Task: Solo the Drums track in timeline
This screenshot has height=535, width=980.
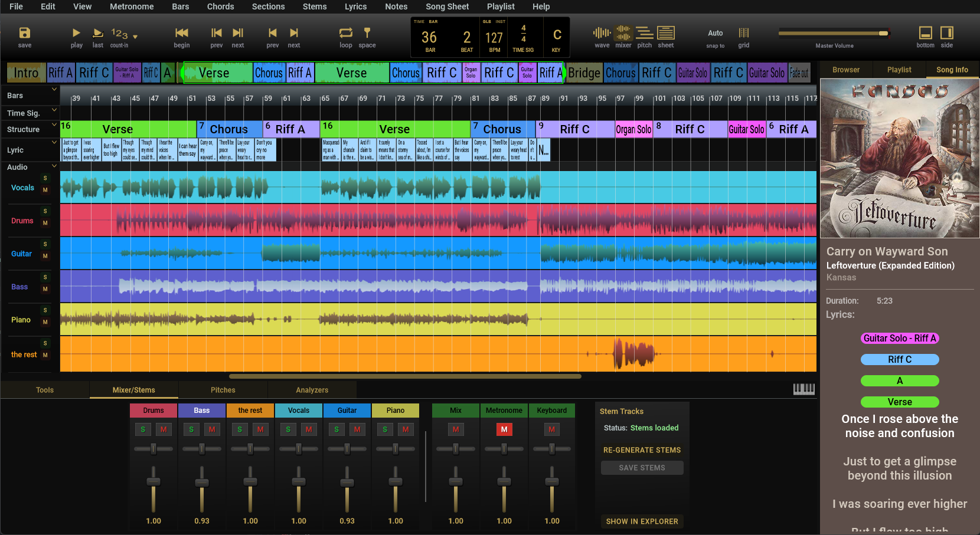Action: coord(45,211)
